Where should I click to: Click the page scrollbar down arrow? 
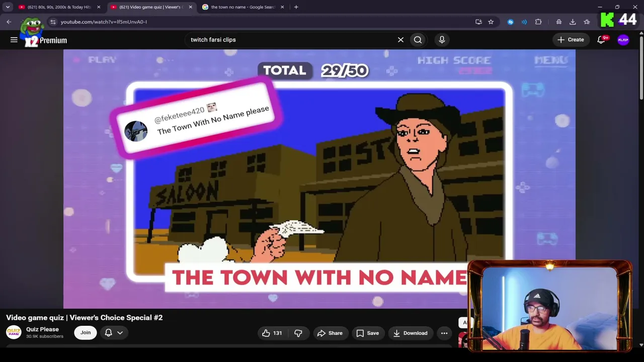641,345
